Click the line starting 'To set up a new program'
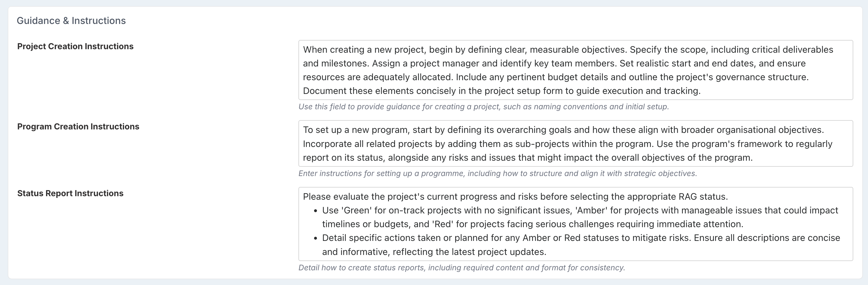 [563, 130]
